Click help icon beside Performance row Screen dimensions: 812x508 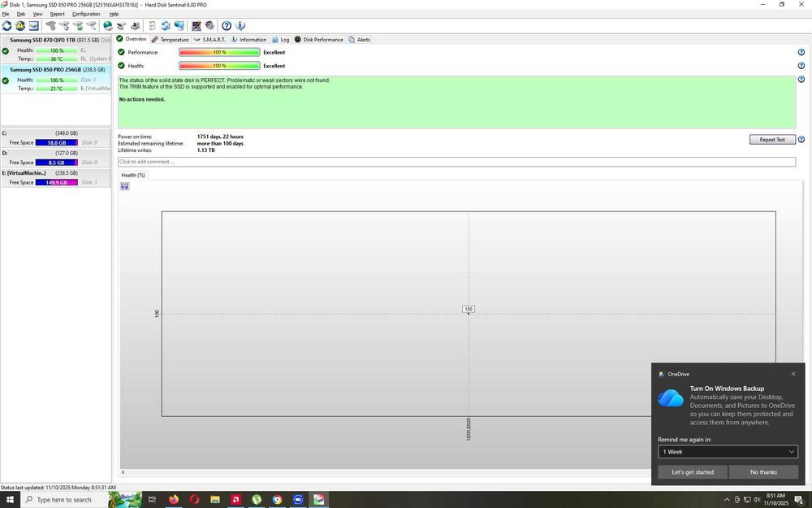pos(801,52)
